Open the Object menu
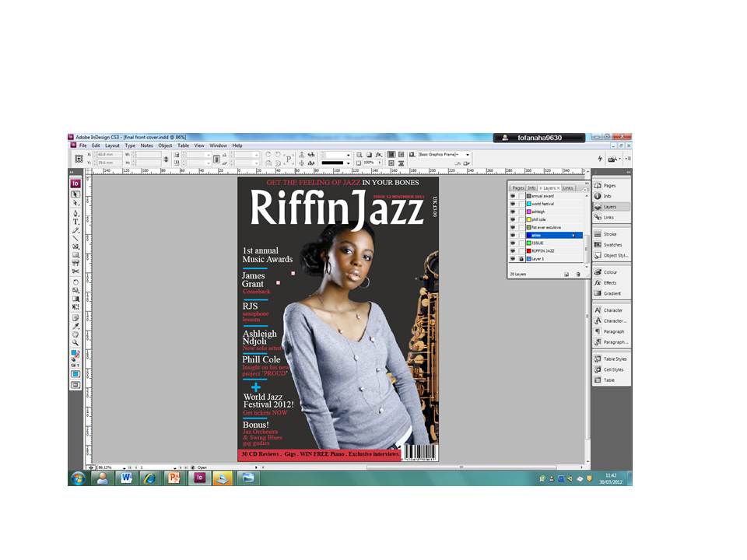Image resolution: width=747 pixels, height=560 pixels. [165, 145]
